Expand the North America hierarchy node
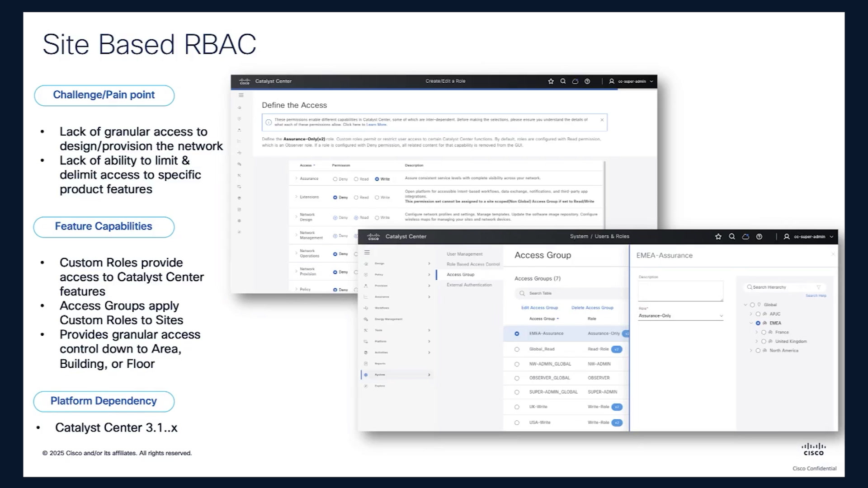The height and width of the screenshot is (488, 868). click(x=751, y=351)
